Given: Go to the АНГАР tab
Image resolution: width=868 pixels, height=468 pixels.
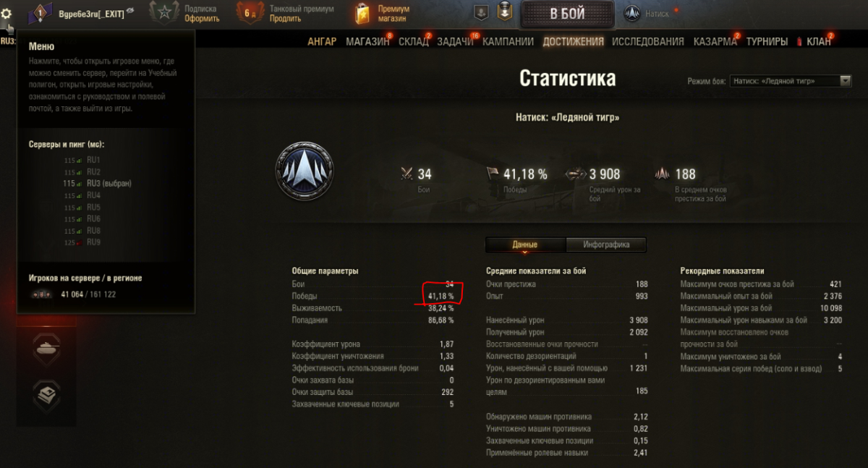Looking at the screenshot, I should (322, 41).
